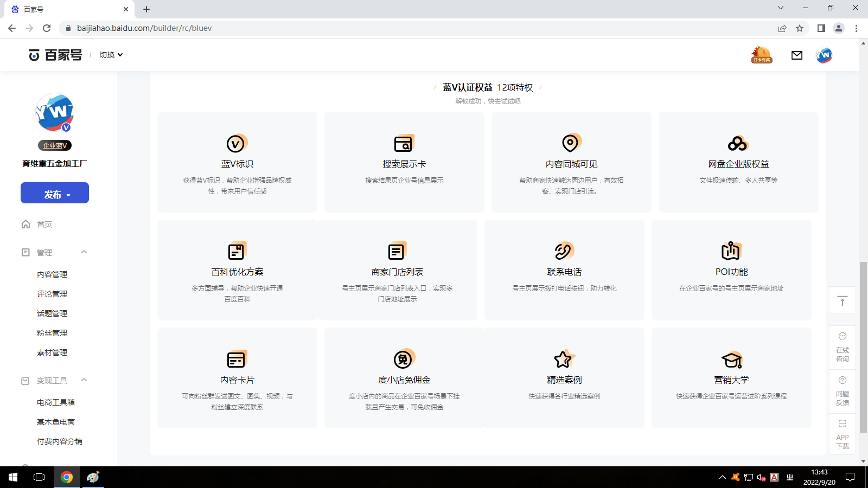
Task: Click the 营销大学 graduation cap icon
Action: 731,359
